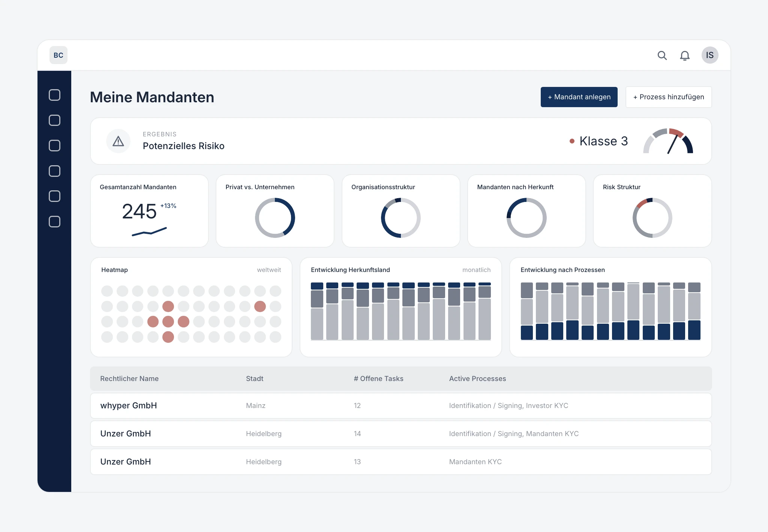Click the Mainz city cell

click(256, 405)
